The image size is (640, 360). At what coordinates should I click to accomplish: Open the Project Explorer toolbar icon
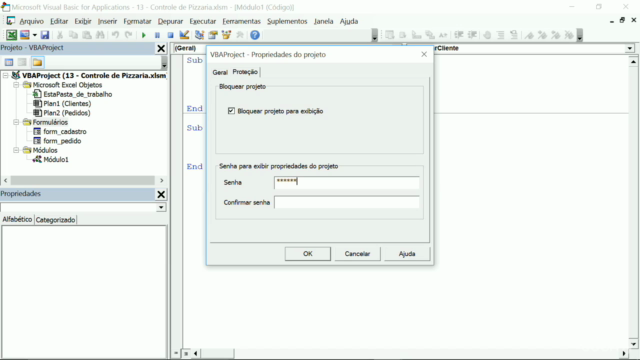199,35
